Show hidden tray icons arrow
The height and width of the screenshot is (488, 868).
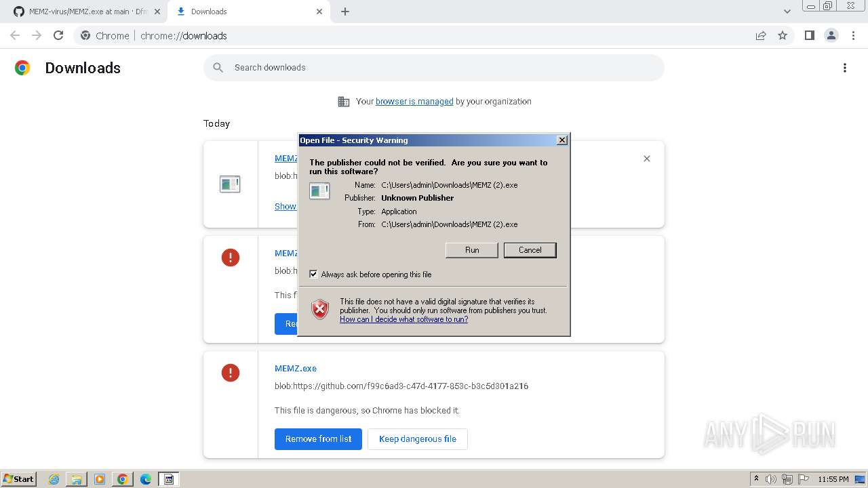coord(757,479)
